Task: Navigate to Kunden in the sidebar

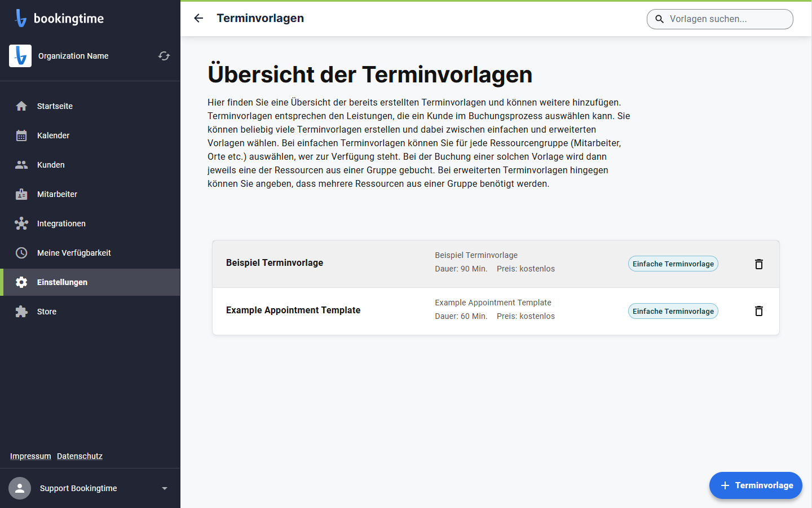Action: point(90,165)
